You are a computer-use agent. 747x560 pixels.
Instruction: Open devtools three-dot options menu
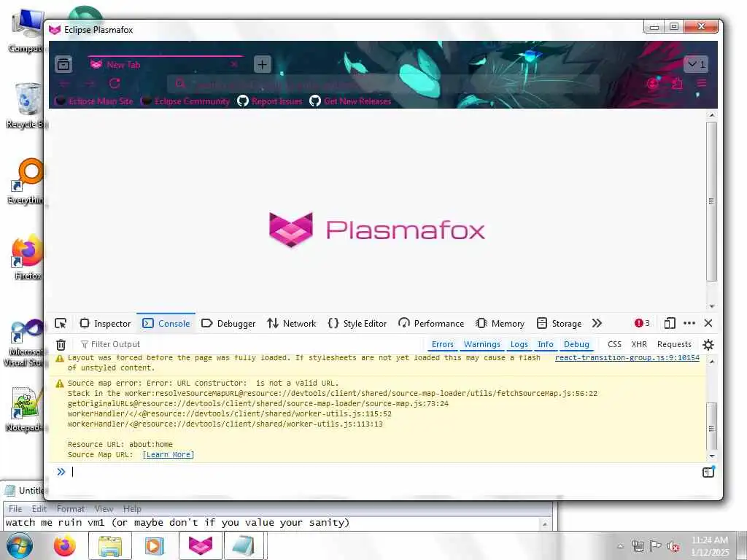[689, 323]
